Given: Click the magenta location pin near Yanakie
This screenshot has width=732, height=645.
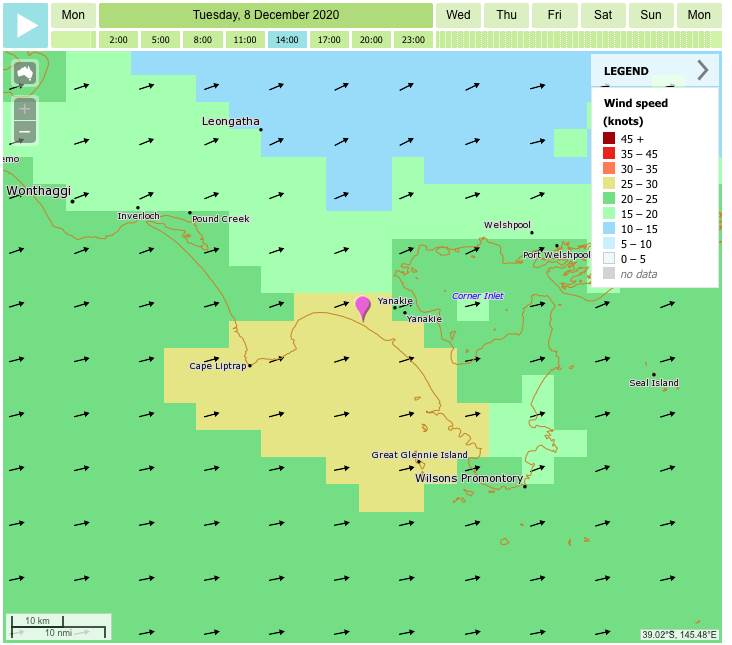Looking at the screenshot, I should [x=363, y=306].
